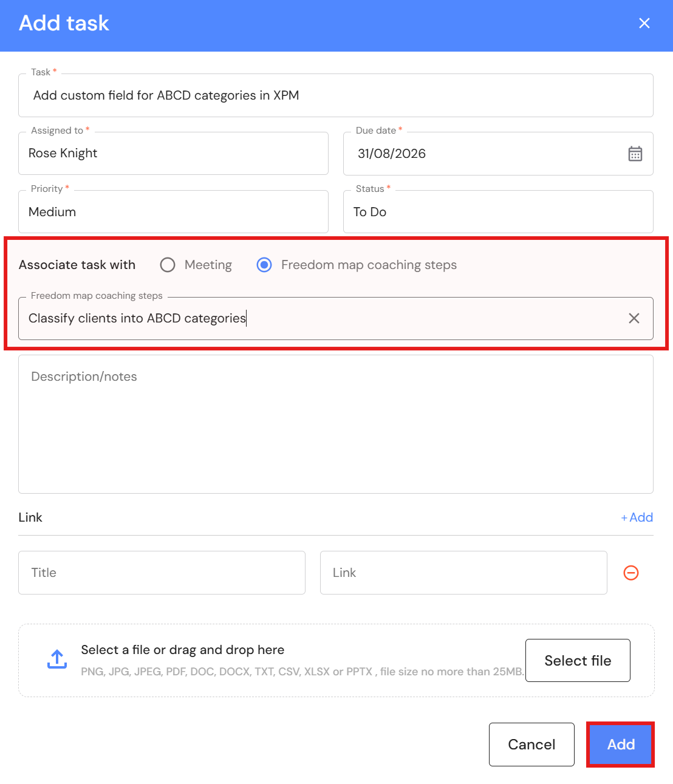673x784 pixels.
Task: Click into the Description/notes text area
Action: point(336,424)
